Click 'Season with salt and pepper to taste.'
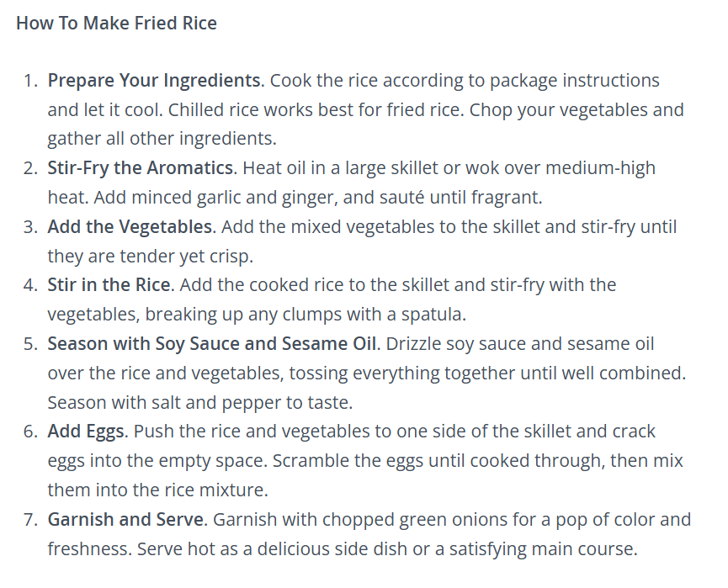Screen dimensions: 728x588 (x=200, y=403)
